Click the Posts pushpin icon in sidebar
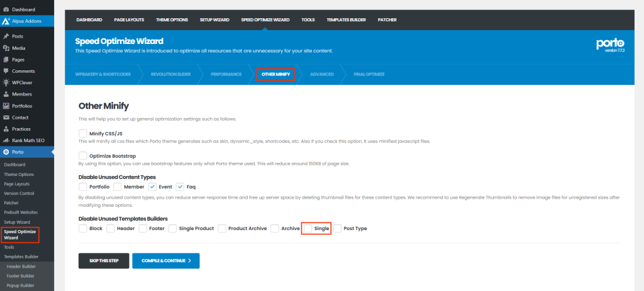The height and width of the screenshot is (291, 644). click(6, 36)
